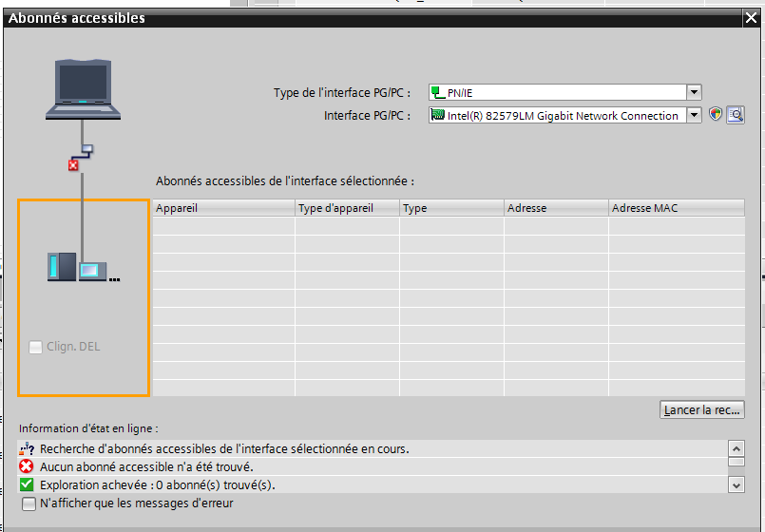Enable N'afficher que les messages d'erreur
Image resolution: width=765 pixels, height=532 pixels.
click(x=29, y=503)
